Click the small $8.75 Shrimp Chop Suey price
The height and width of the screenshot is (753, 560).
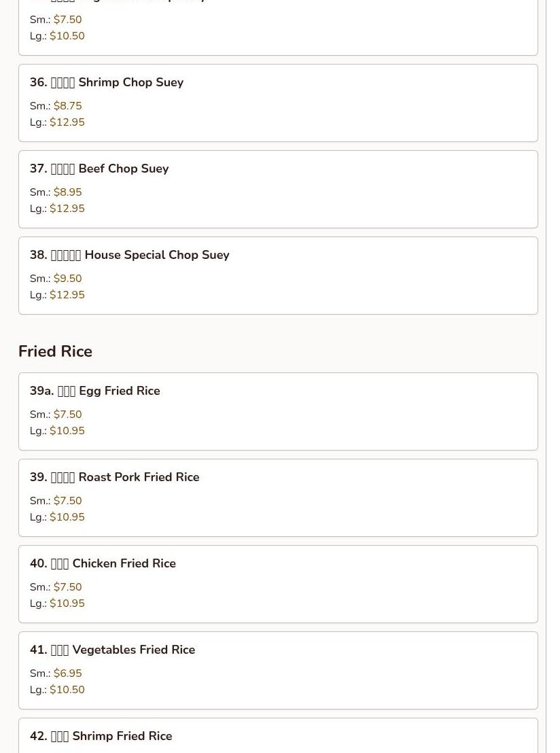[x=67, y=106]
